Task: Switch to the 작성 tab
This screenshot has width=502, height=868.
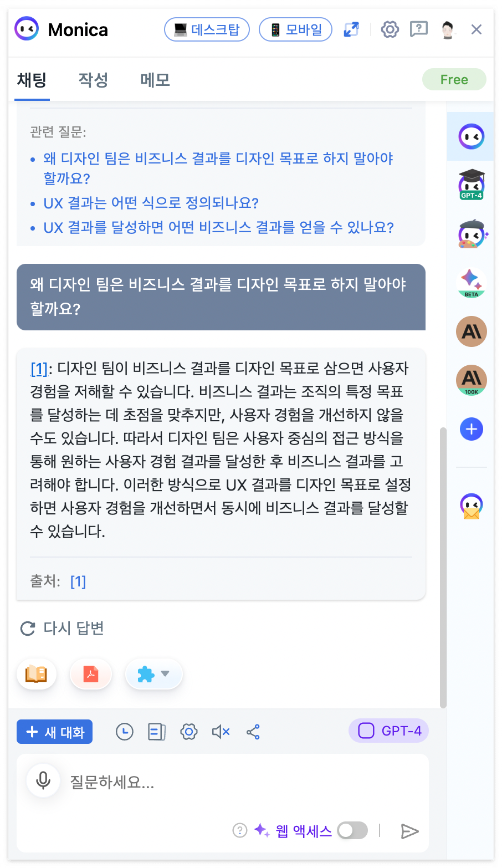Action: click(x=93, y=80)
